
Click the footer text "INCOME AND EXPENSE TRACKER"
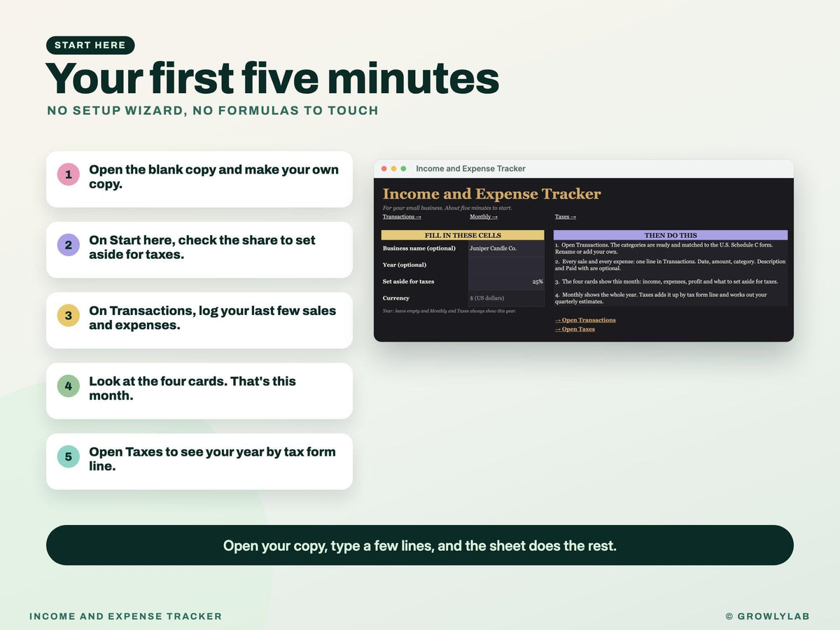pos(126,617)
